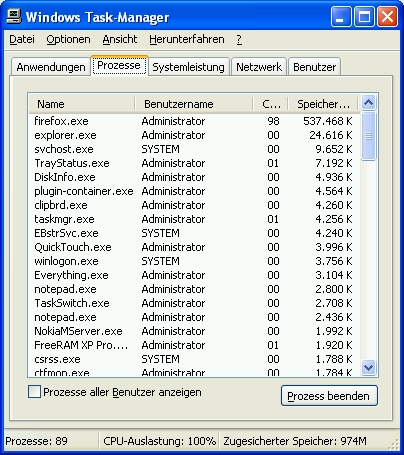Screen dimensions: 404x455
Task: Sort by the Speicher column header
Action: (x=323, y=104)
